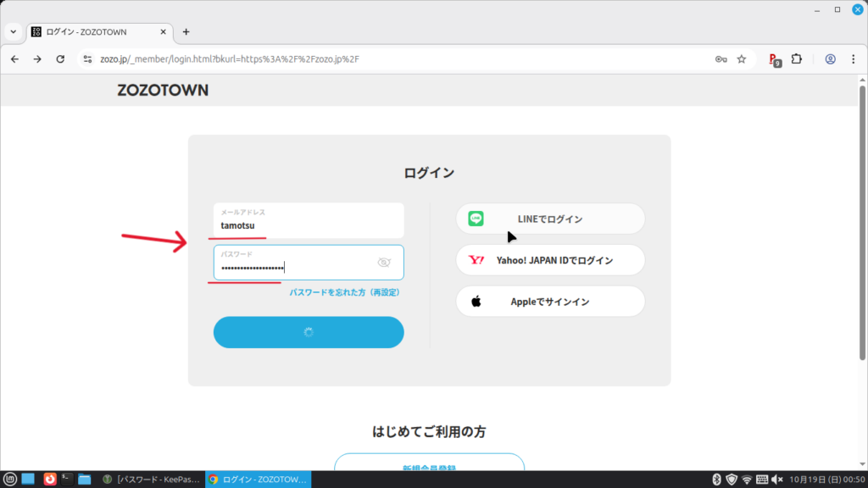Switch to KeePass window in taskbar
This screenshot has width=868, height=488.
[x=151, y=479]
